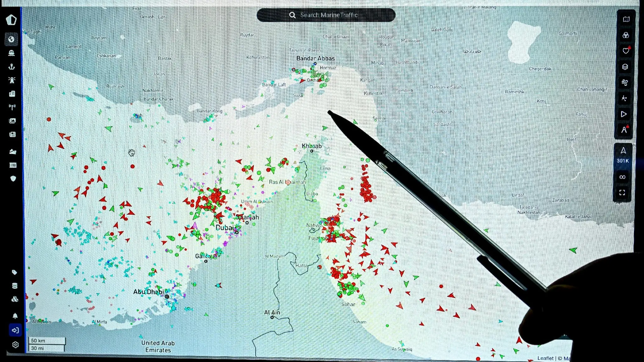The image size is (644, 362).
Task: Open the News newspaper icon
Action: pos(13,134)
